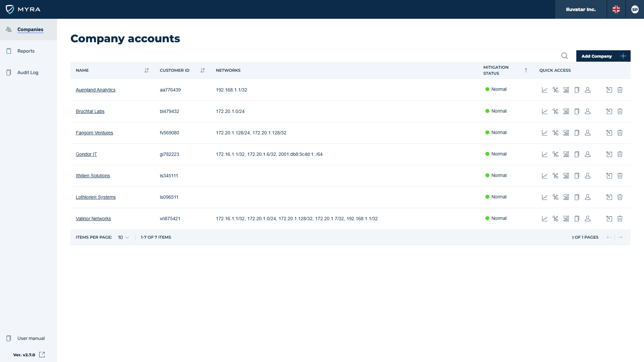The height and width of the screenshot is (362, 644).
Task: Open network topology icon for Bruchtal Labs
Action: tap(555, 111)
